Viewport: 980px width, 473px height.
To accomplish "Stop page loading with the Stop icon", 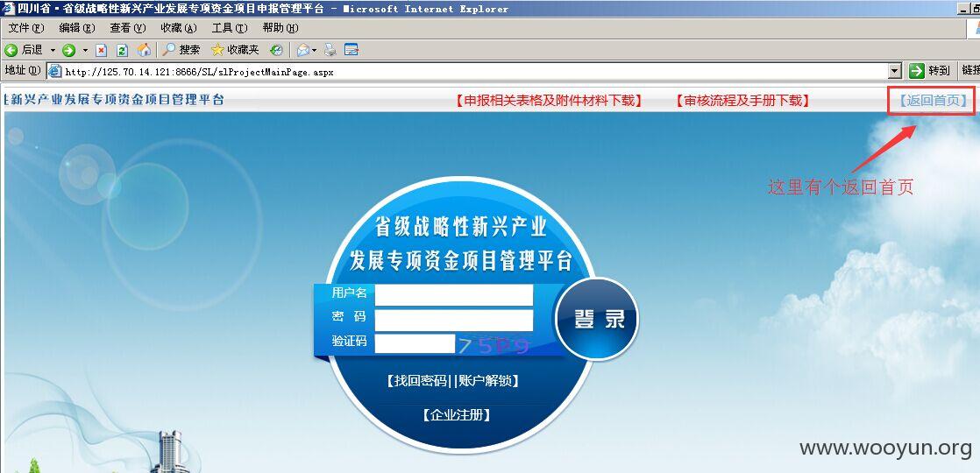I will pos(102,50).
